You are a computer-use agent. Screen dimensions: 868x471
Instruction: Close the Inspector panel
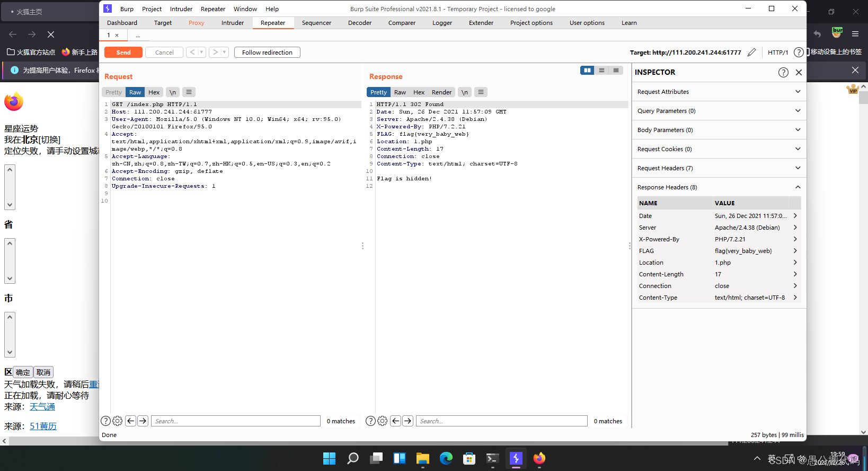point(799,72)
